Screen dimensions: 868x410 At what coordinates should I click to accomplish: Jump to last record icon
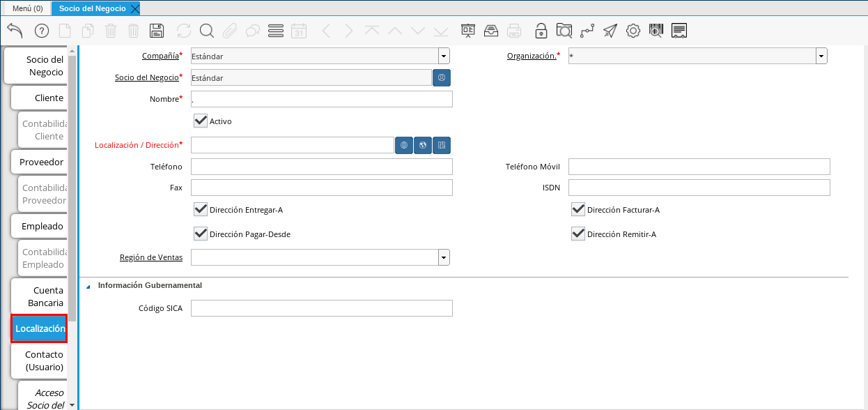pyautogui.click(x=441, y=31)
